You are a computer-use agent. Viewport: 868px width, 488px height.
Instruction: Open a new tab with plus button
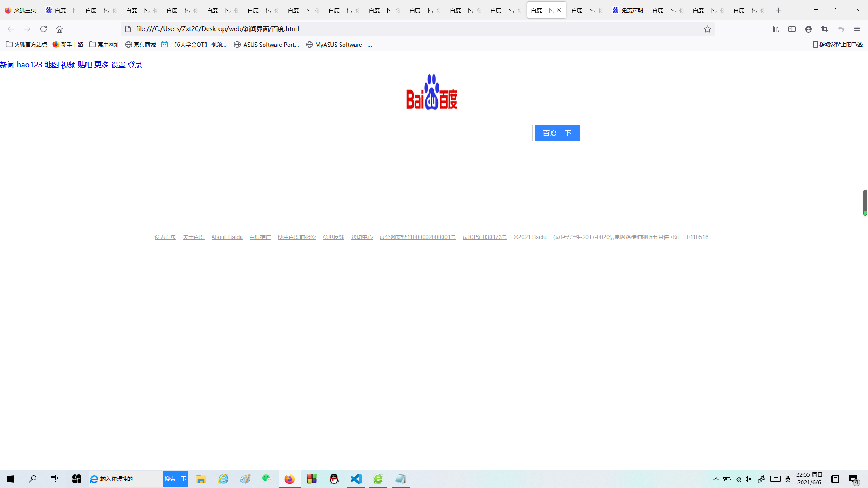pyautogui.click(x=778, y=10)
